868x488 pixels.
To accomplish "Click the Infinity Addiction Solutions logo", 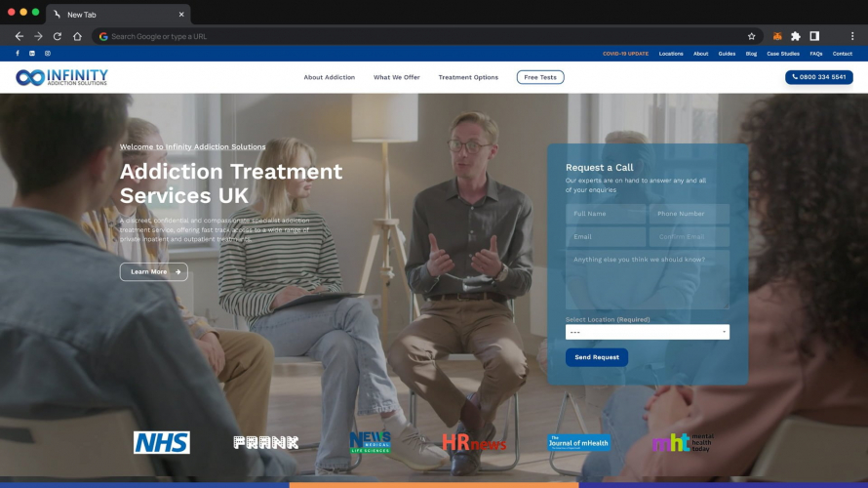I will click(61, 77).
